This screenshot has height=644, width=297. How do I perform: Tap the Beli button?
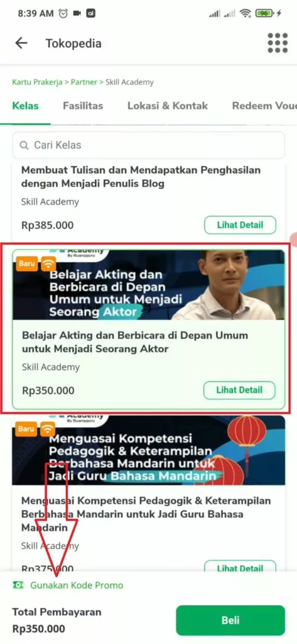[230, 620]
